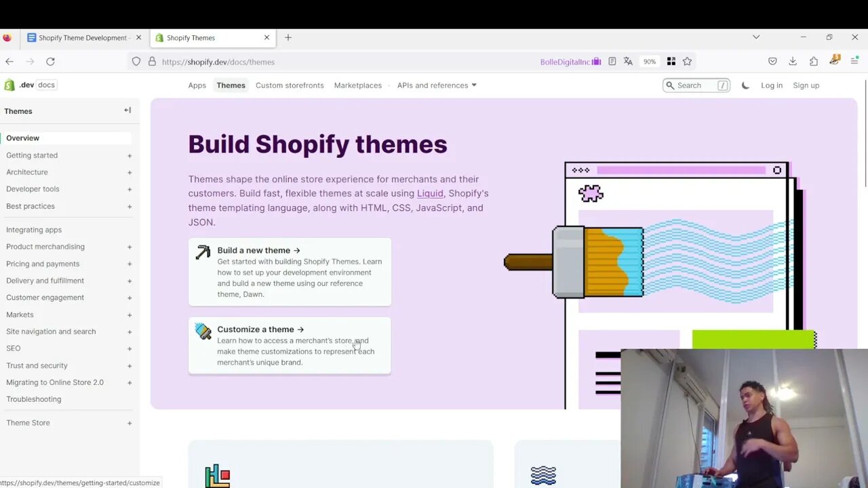The height and width of the screenshot is (488, 868).
Task: Open the downloads arrow icon
Action: pyautogui.click(x=793, y=61)
